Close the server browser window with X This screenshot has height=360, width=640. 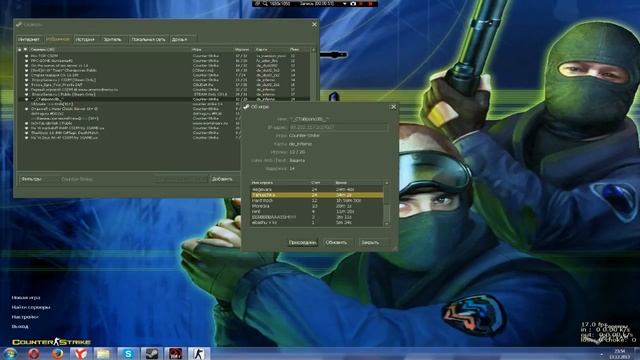[x=314, y=24]
